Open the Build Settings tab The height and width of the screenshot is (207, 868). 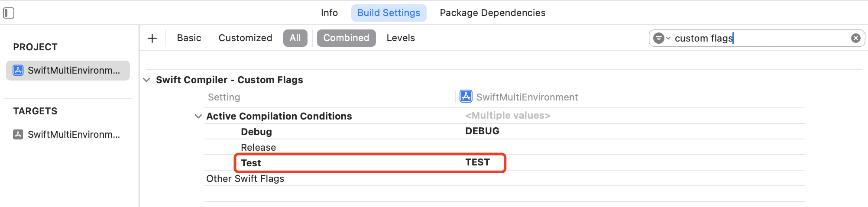389,13
